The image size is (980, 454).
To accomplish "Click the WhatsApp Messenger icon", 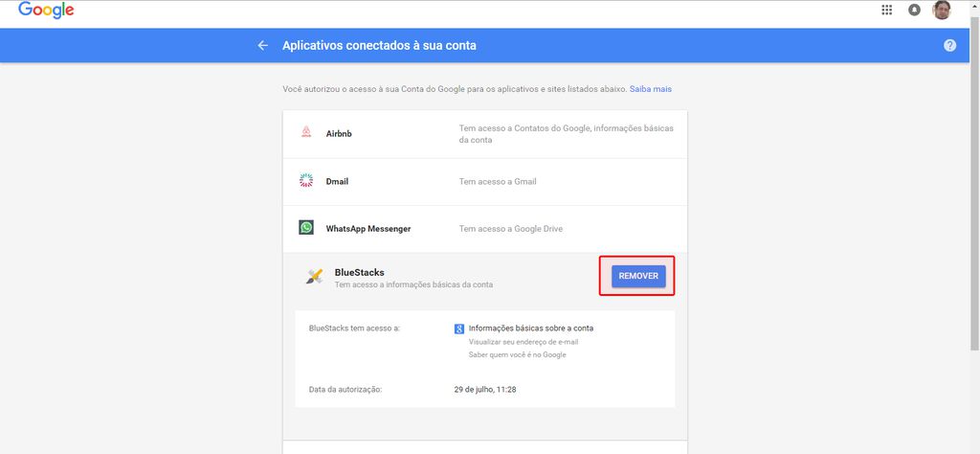I will pos(306,228).
